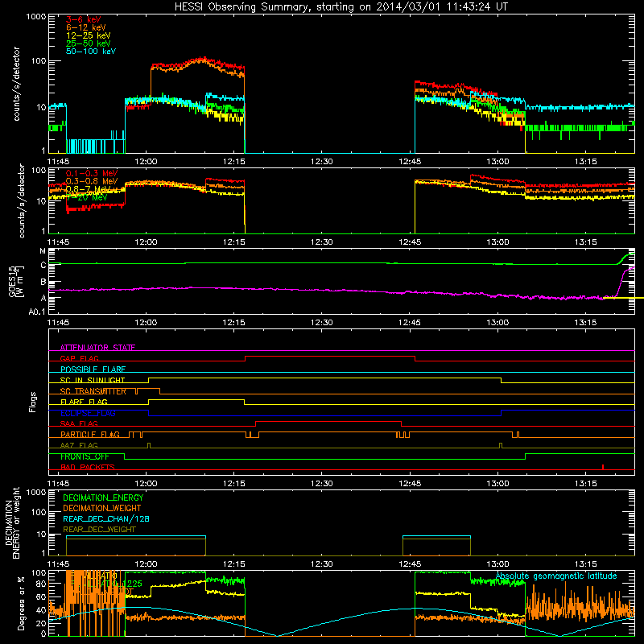Screen dimensions: 644x644
Task: Click the 12:30 time tick under Flags panel
Action: tap(321, 483)
